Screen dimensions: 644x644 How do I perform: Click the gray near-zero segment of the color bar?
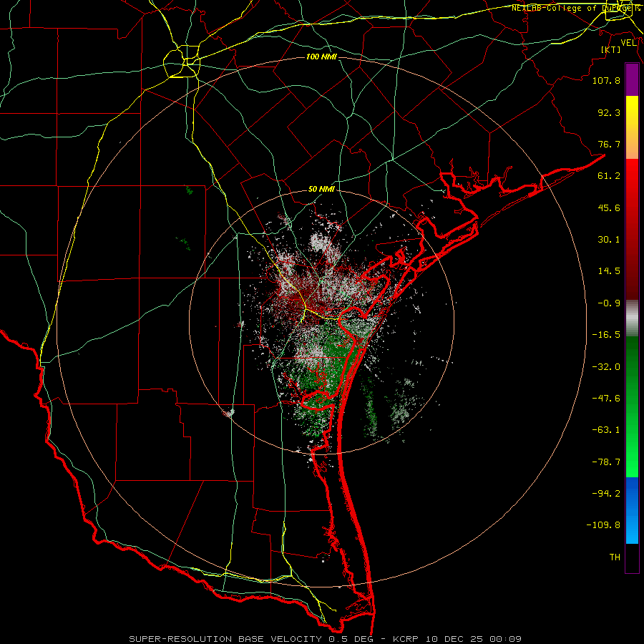(x=632, y=318)
